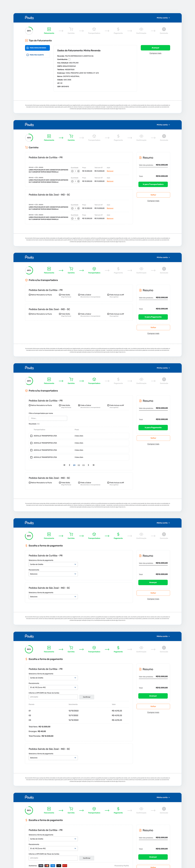Focus the Filtrar transportadora name field

(48, 418)
